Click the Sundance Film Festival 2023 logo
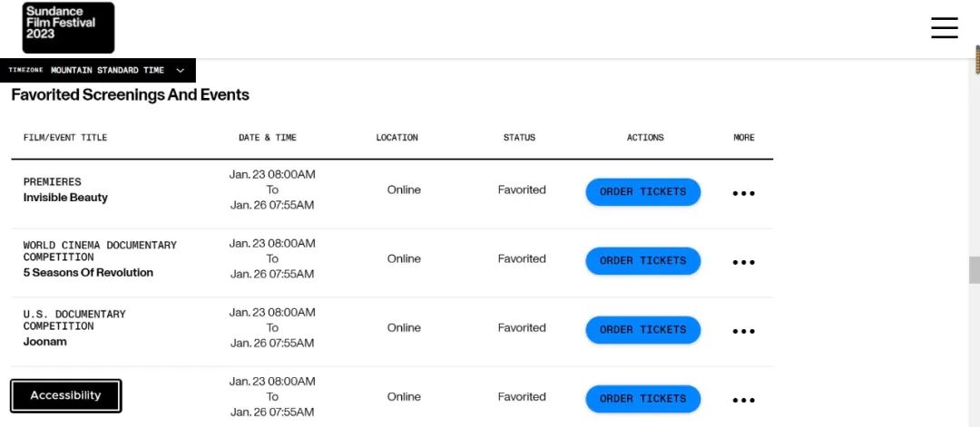The width and height of the screenshot is (980, 427). 68,27
